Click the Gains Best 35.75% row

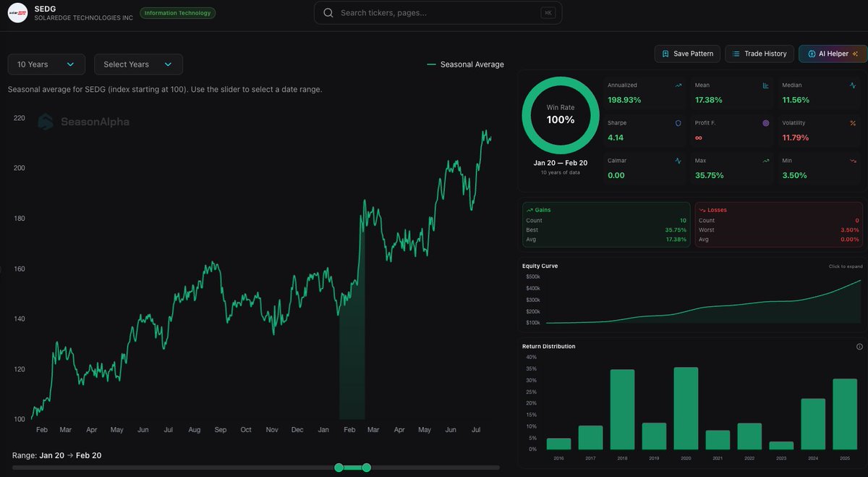[606, 230]
